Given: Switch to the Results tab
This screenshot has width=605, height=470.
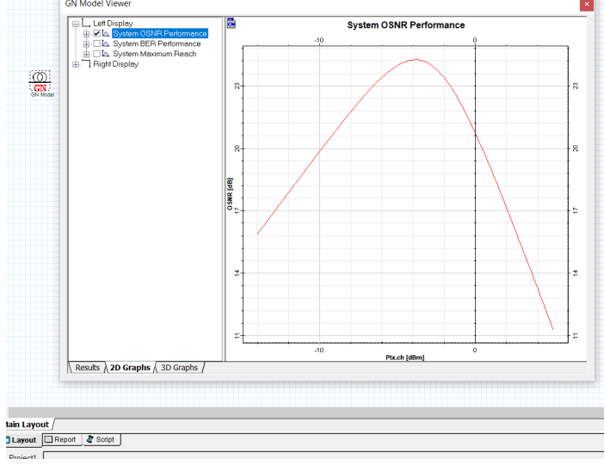Looking at the screenshot, I should click(x=87, y=367).
